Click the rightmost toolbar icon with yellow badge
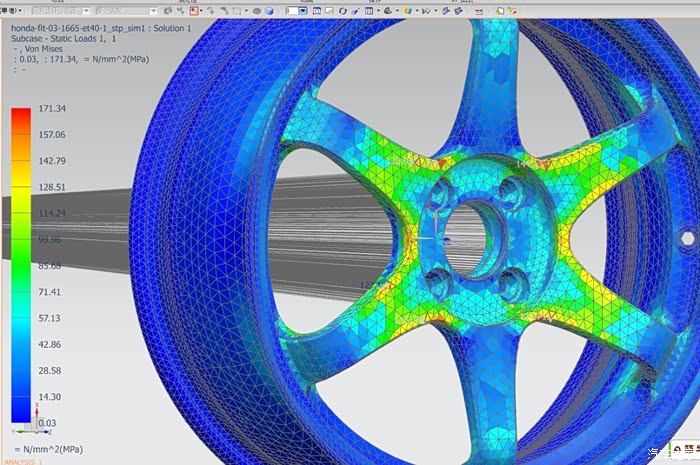The image size is (700, 465). point(512,11)
